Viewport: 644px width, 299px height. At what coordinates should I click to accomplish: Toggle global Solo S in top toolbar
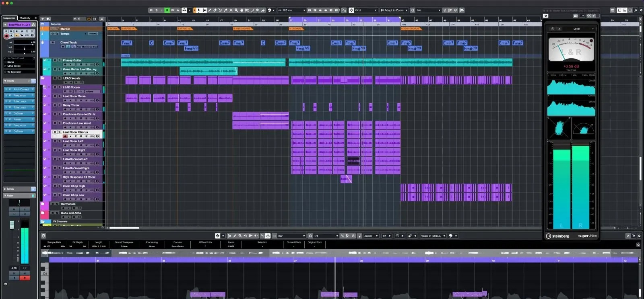tap(157, 10)
